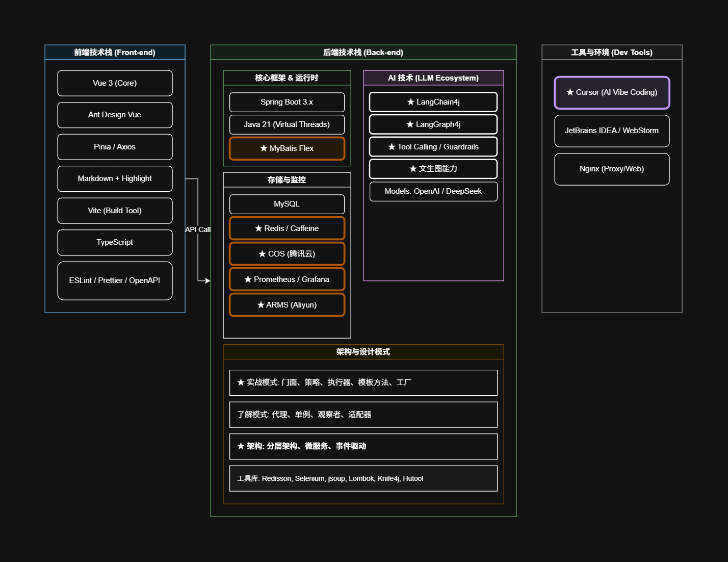Select the 存储与监控 group title

[x=287, y=180]
